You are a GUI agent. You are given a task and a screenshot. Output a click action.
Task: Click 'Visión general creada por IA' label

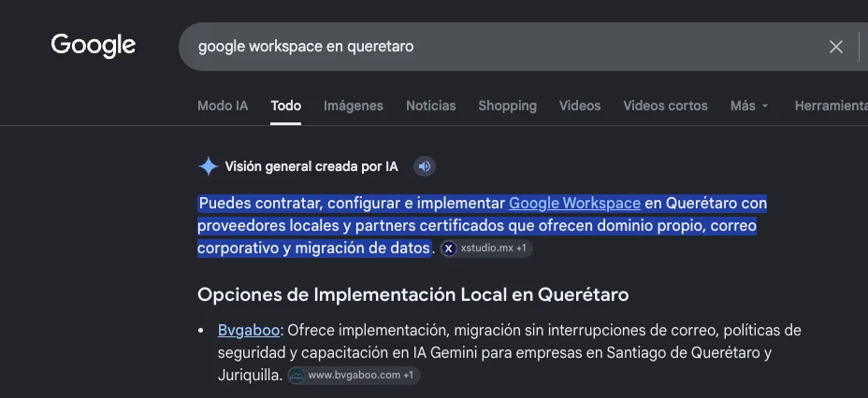pos(311,166)
